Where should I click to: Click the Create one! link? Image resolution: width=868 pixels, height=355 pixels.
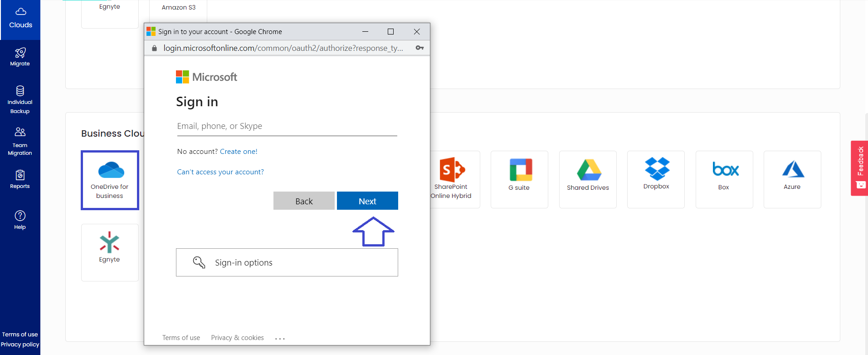tap(239, 152)
